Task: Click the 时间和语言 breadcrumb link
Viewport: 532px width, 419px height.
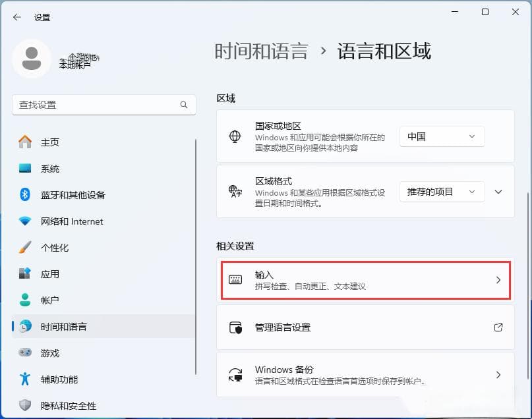Action: pyautogui.click(x=261, y=51)
